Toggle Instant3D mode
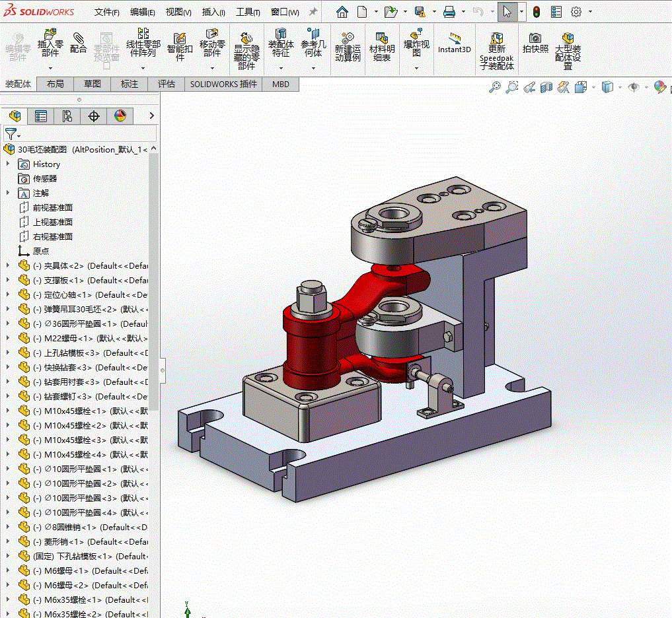Image resolution: width=672 pixels, height=618 pixels. click(x=455, y=44)
